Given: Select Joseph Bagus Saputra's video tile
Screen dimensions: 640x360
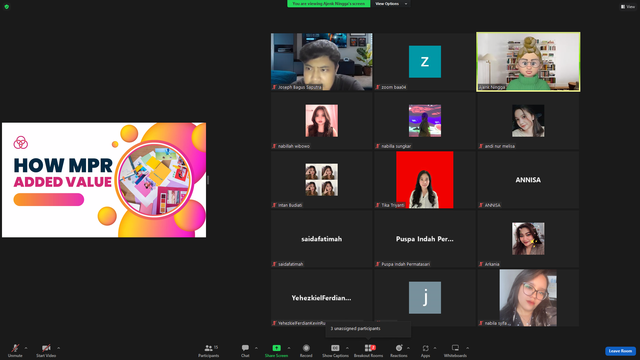Looking at the screenshot, I should pyautogui.click(x=322, y=62).
